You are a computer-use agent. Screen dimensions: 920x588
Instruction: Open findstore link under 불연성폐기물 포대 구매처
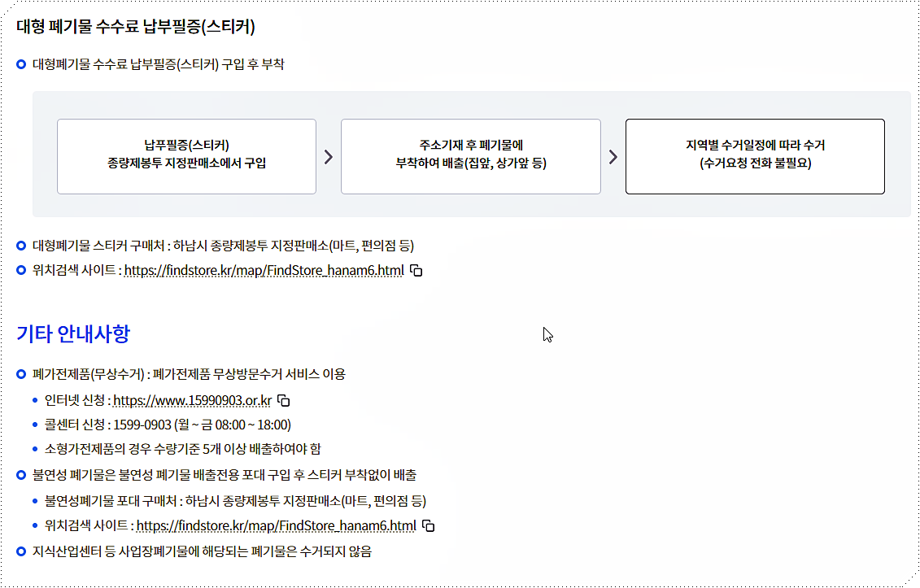point(277,526)
